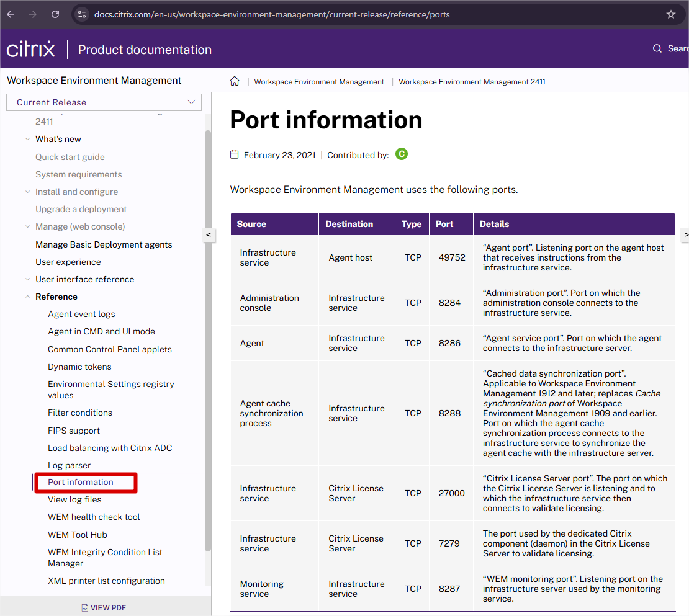The width and height of the screenshot is (689, 616).
Task: Open the Filter conditions page
Action: pos(80,413)
